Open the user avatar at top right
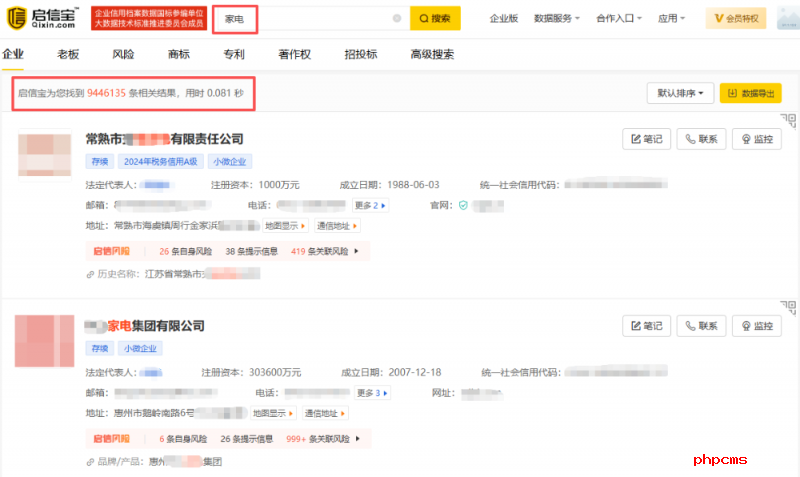Screen dimensions: 800x477 pos(788,18)
